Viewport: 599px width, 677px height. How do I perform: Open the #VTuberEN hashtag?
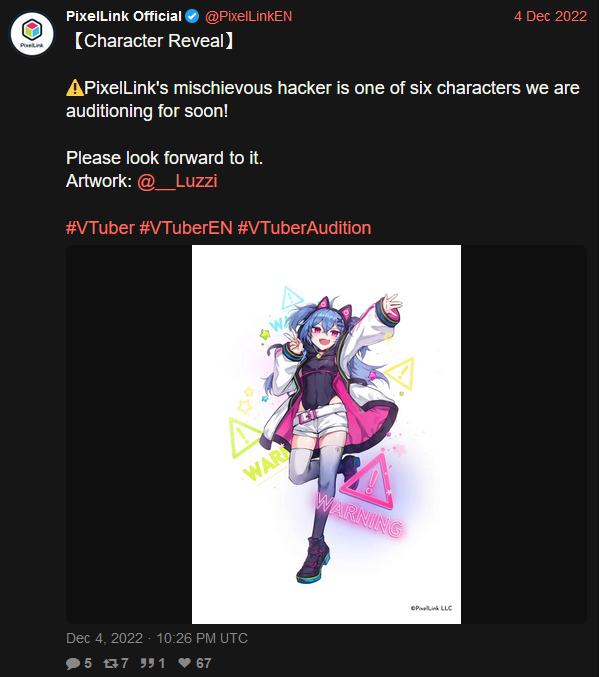(x=186, y=228)
